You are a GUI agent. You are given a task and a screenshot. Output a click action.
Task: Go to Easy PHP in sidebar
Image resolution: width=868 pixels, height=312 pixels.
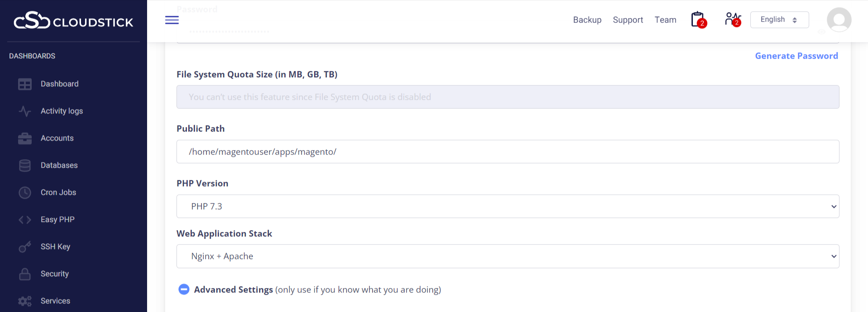coord(57,220)
